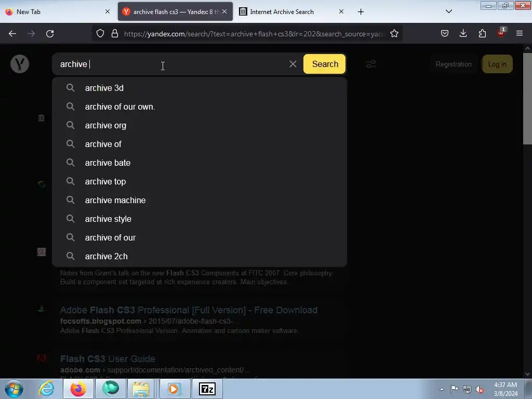Select the 'archive org' suggestion
Screen dimensions: 532x399
click(x=199, y=125)
